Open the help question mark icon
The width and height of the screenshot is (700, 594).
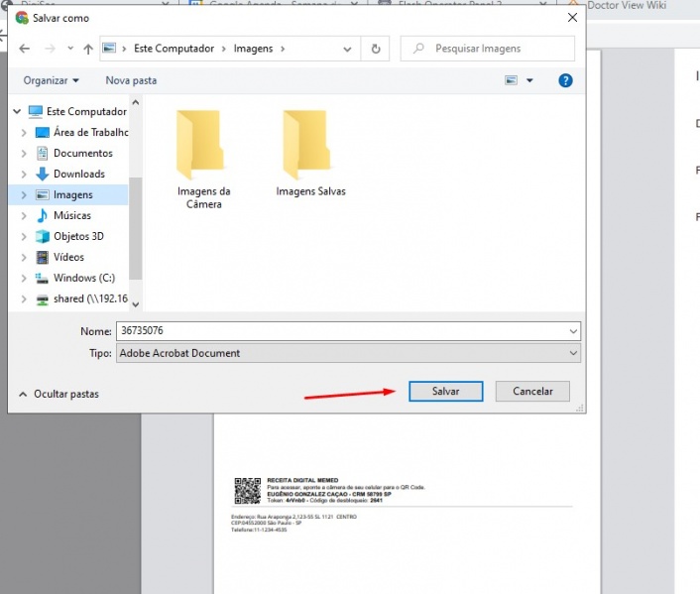pos(565,80)
